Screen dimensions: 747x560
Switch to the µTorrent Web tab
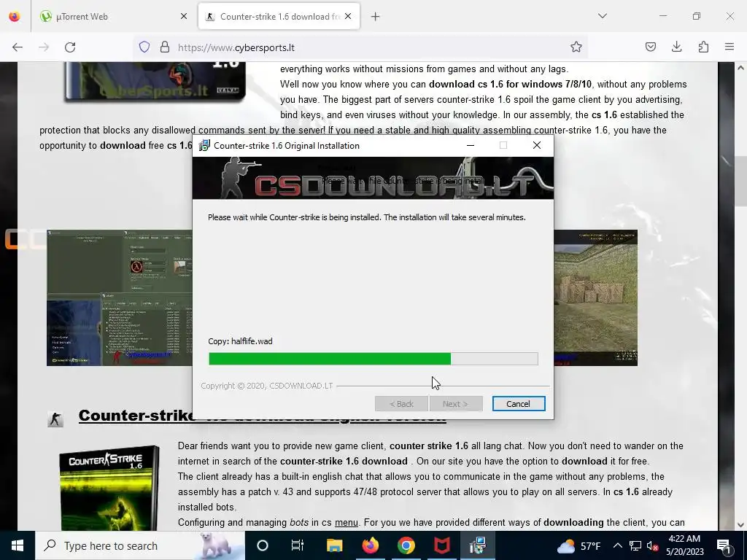pos(113,17)
